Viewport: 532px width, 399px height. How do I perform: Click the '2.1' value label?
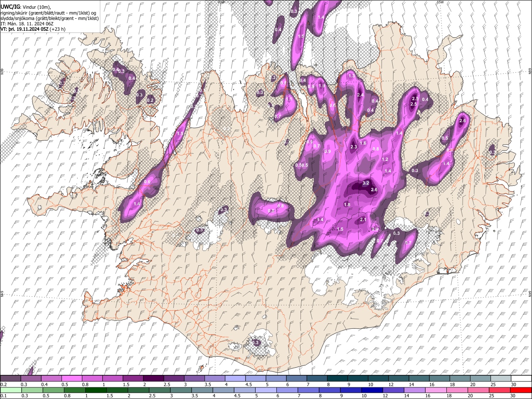click(x=363, y=220)
